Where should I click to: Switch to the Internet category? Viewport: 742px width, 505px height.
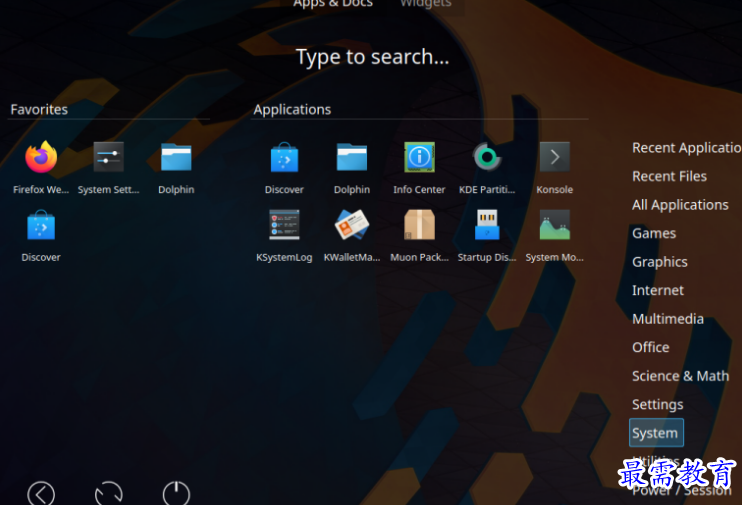(658, 290)
